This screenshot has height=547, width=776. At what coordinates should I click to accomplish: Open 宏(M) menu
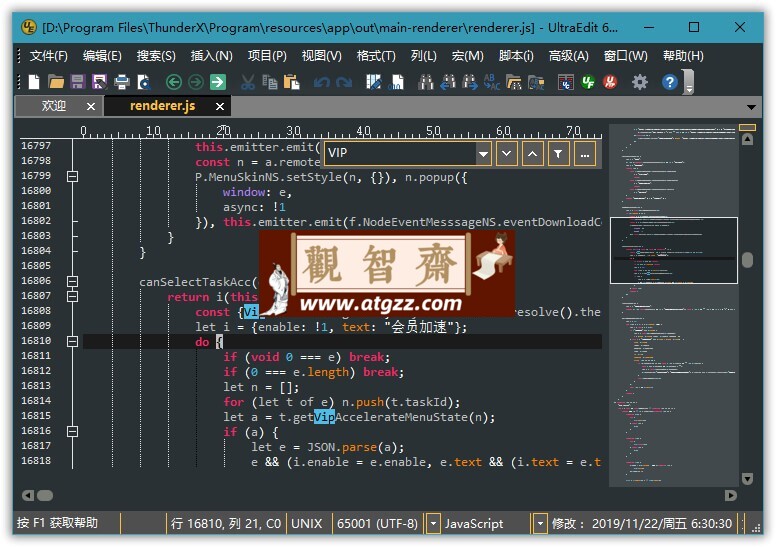click(x=467, y=56)
